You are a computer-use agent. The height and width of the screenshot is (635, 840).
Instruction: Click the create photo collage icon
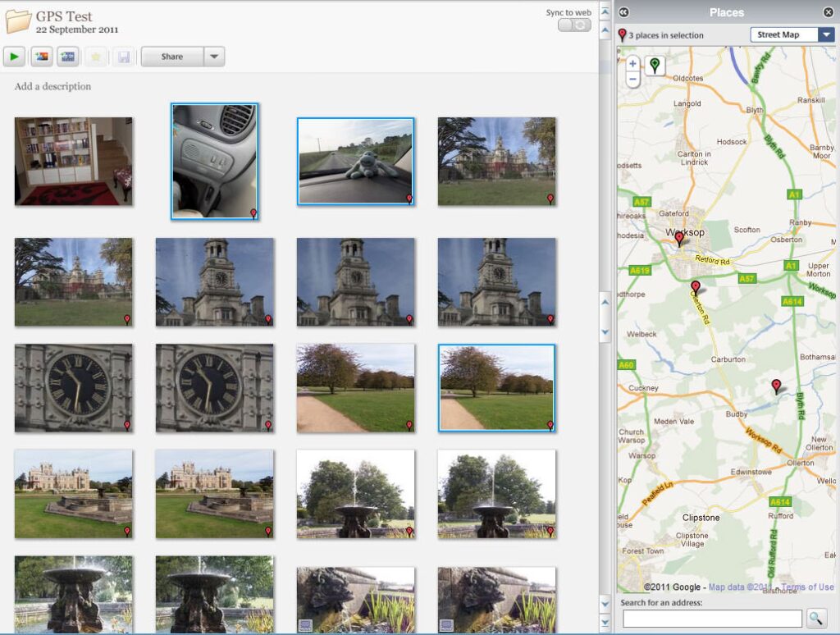41,57
